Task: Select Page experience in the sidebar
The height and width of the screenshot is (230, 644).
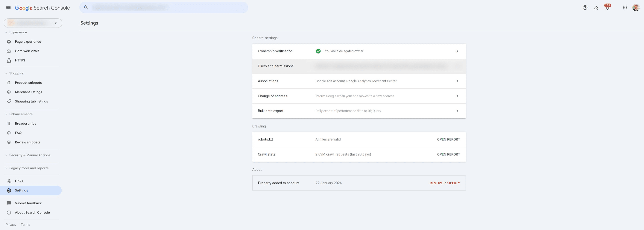Action: tap(28, 42)
